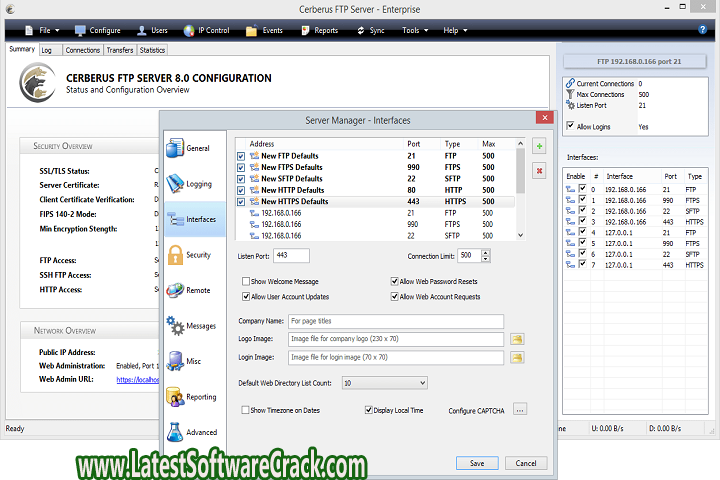
Task: Browse for Logo Image file folder icon
Action: (518, 339)
